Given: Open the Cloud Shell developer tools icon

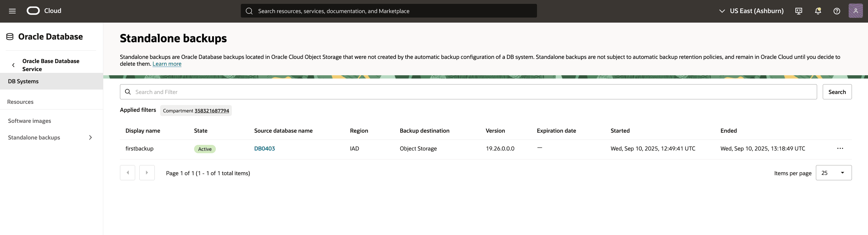Looking at the screenshot, I should 799,11.
